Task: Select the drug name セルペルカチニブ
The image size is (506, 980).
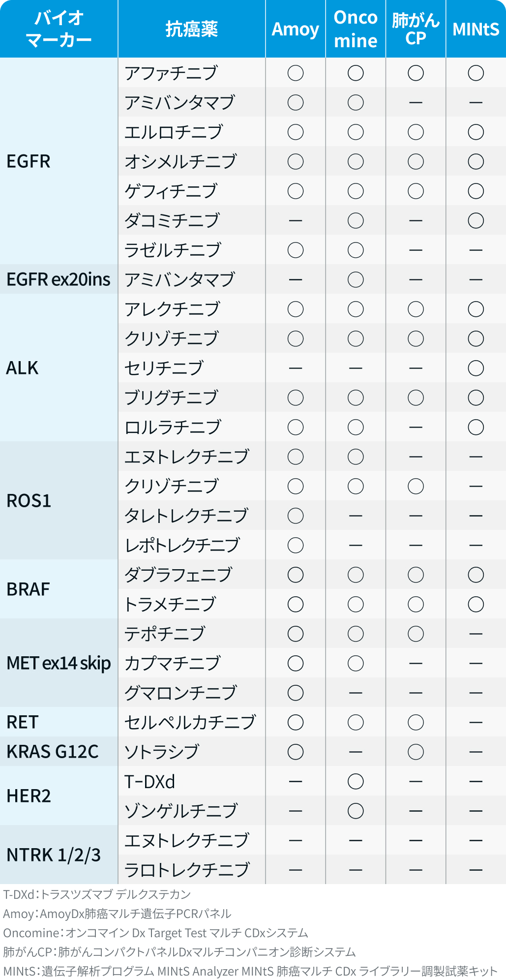Action: point(190,723)
